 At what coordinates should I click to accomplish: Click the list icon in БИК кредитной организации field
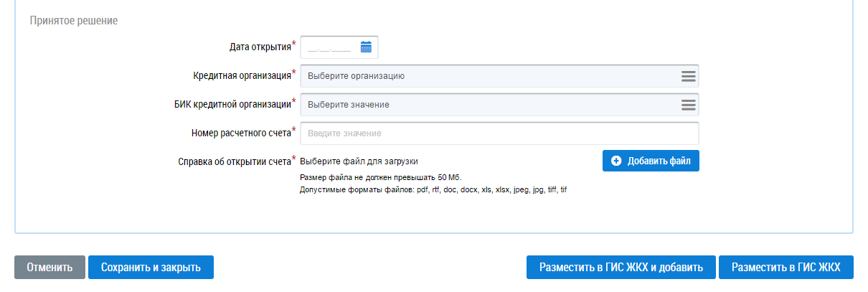pyautogui.click(x=688, y=105)
